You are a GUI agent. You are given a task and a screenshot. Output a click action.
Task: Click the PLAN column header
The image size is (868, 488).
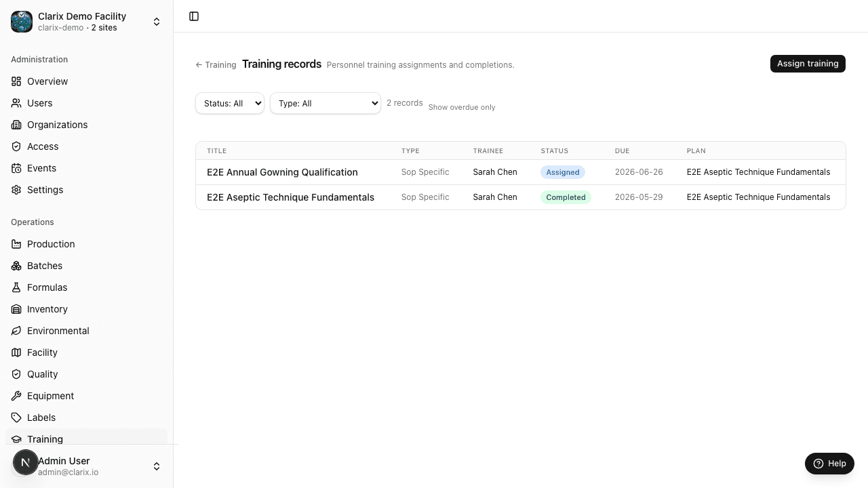(696, 151)
